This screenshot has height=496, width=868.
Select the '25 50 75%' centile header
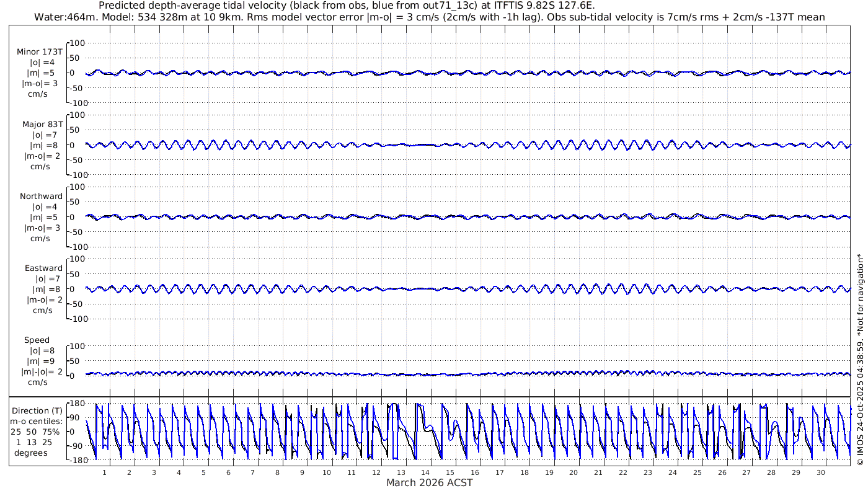(35, 432)
